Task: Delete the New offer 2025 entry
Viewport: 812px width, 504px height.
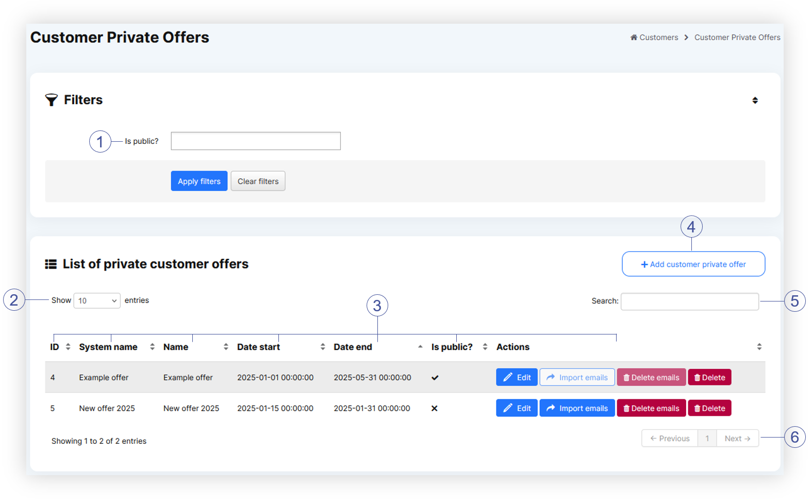Action: [x=709, y=409]
